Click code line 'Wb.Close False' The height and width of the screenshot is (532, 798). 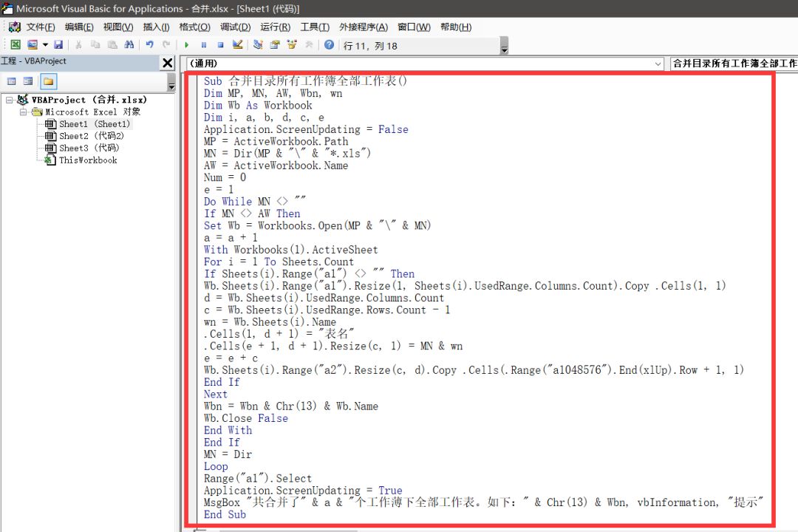[x=246, y=418]
